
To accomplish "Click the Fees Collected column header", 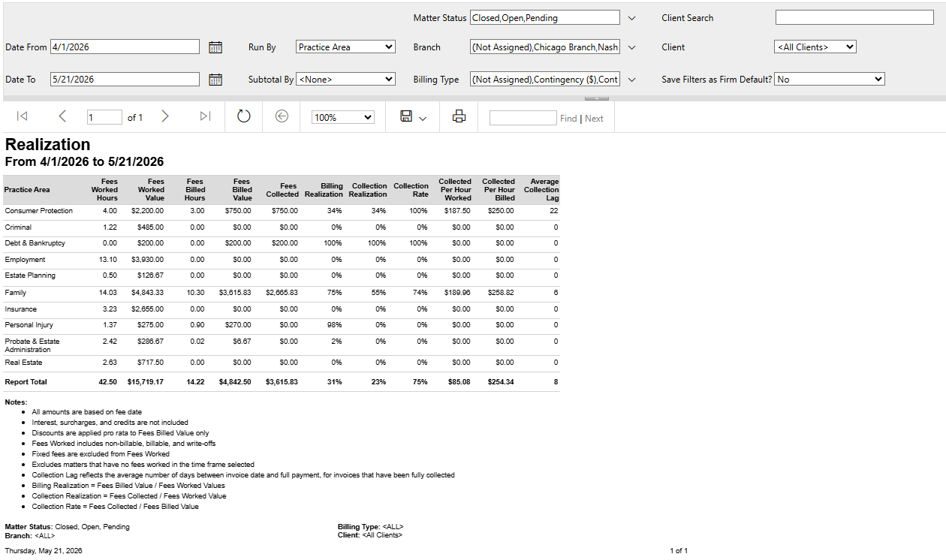I will 282,190.
